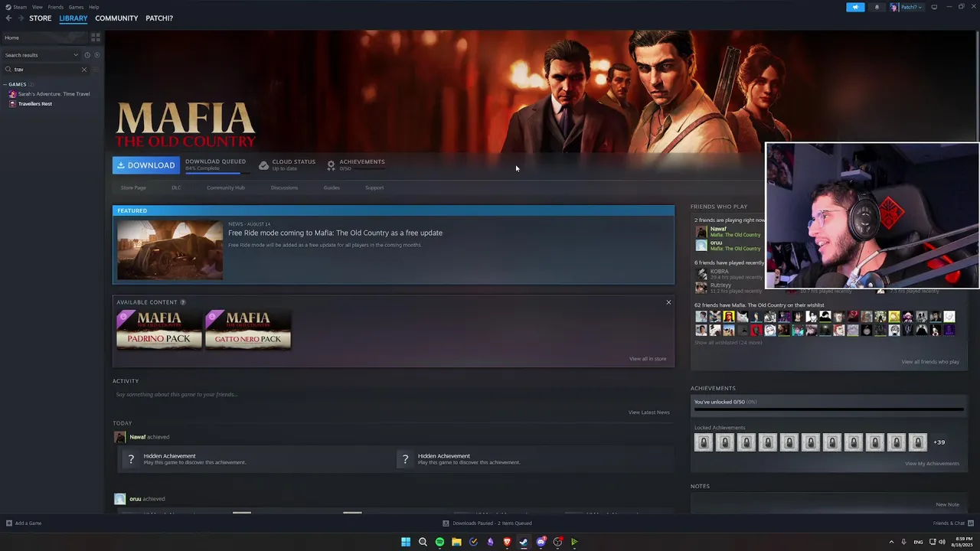Toggle the ready-to-play filter icon
The height and width of the screenshot is (551, 980).
coord(96,55)
